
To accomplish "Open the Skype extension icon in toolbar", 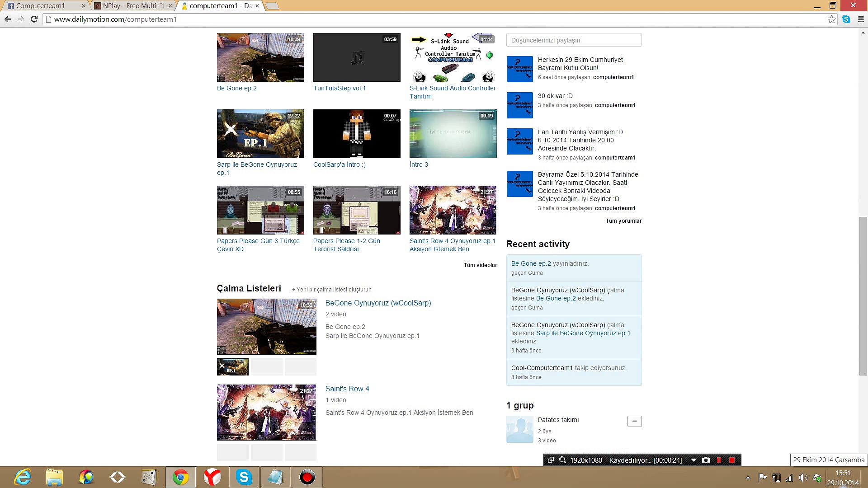I will [x=846, y=19].
